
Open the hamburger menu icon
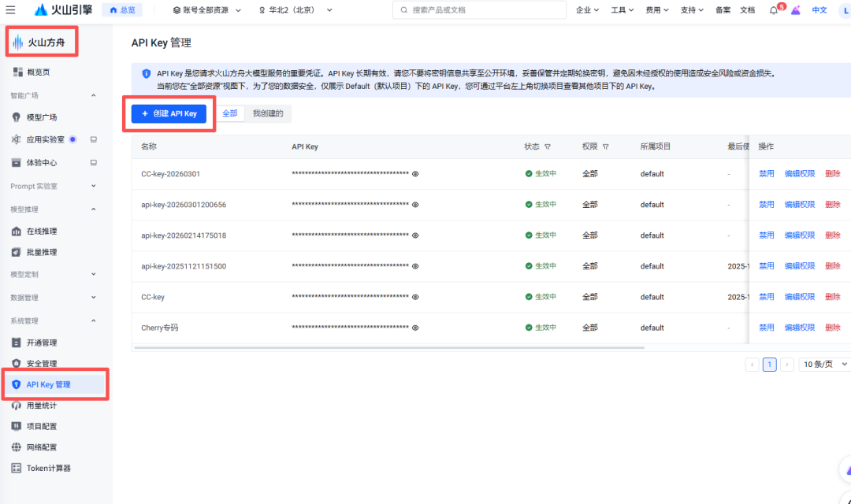pos(10,9)
